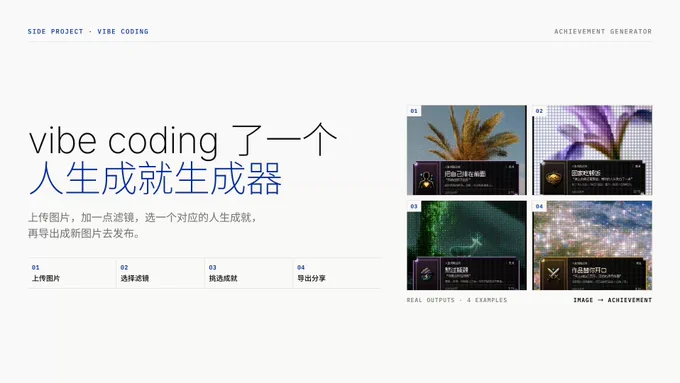Click the person-with-heart achievement icon
This screenshot has width=680, height=383.
[x=427, y=179]
